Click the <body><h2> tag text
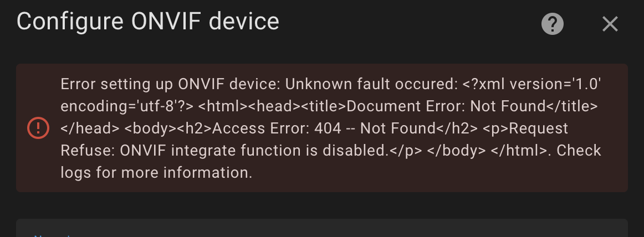 (x=168, y=128)
